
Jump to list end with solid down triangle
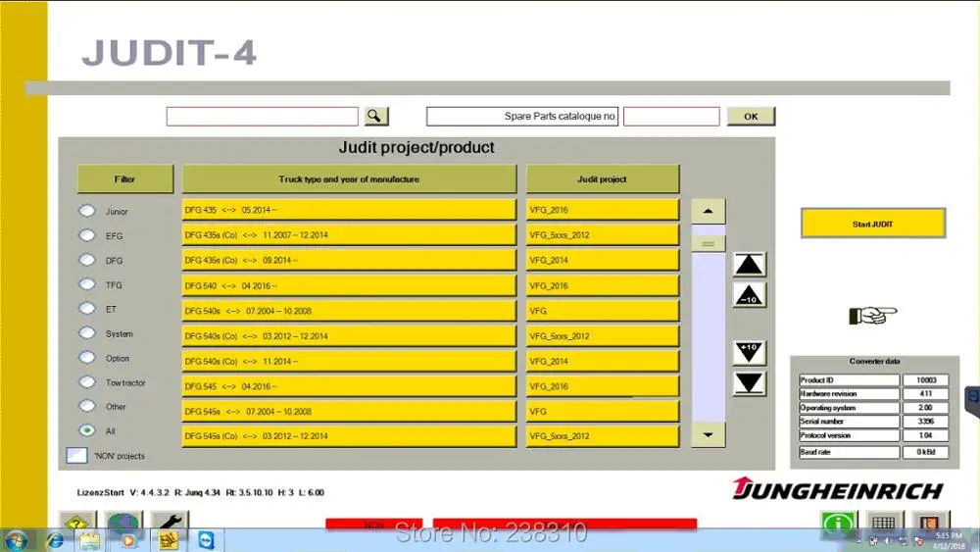[x=749, y=383]
